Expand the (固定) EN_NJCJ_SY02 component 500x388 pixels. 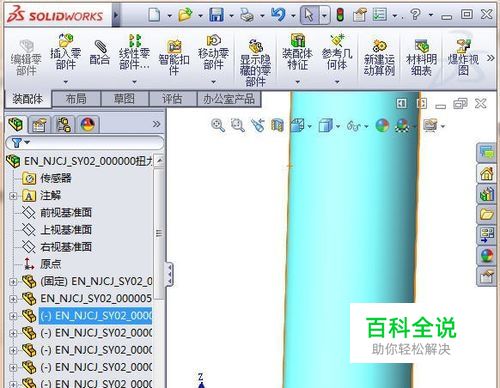click(x=13, y=282)
